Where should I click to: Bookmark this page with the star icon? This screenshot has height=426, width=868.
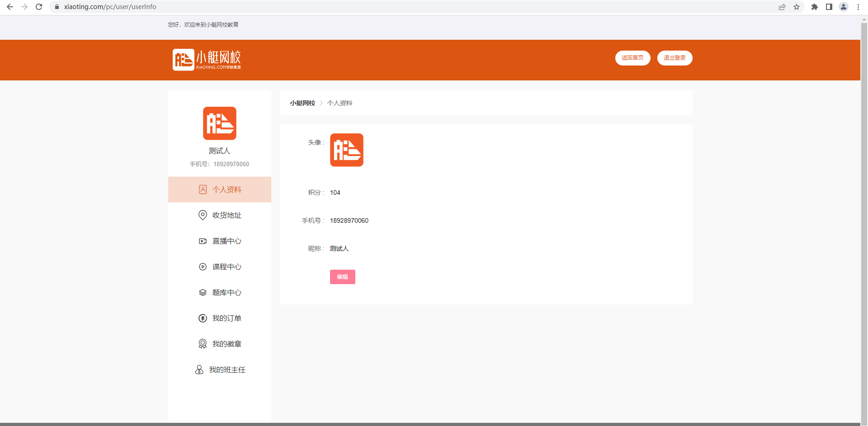coord(797,7)
